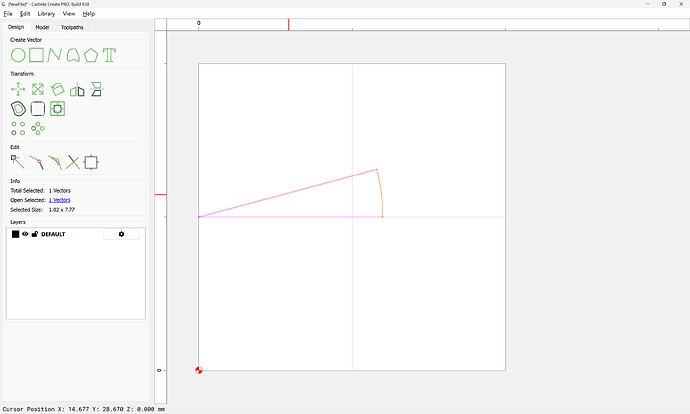Open DEFAULT layer settings gear
Screen dimensions: 690x414
[x=121, y=234]
